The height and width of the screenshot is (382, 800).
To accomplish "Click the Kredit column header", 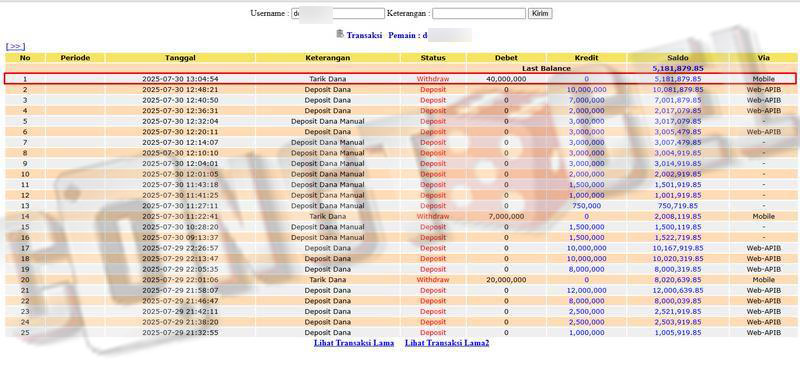I will [x=586, y=58].
